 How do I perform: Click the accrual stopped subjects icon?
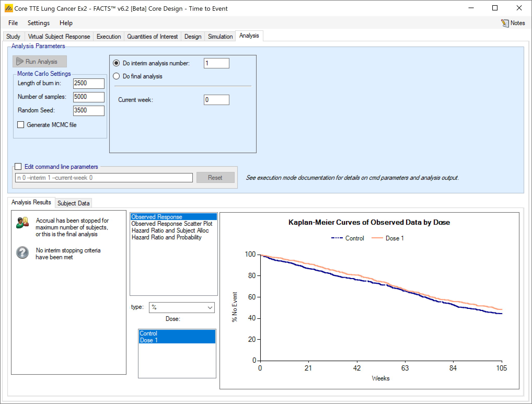pyautogui.click(x=22, y=223)
